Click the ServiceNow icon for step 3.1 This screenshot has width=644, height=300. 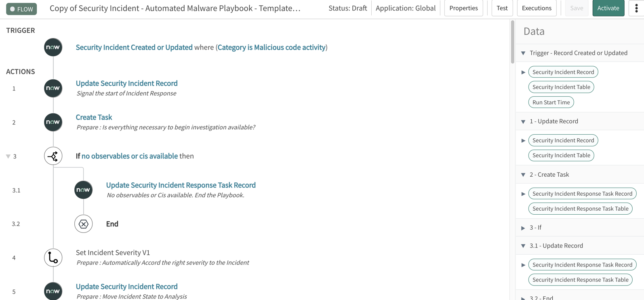coord(83,190)
